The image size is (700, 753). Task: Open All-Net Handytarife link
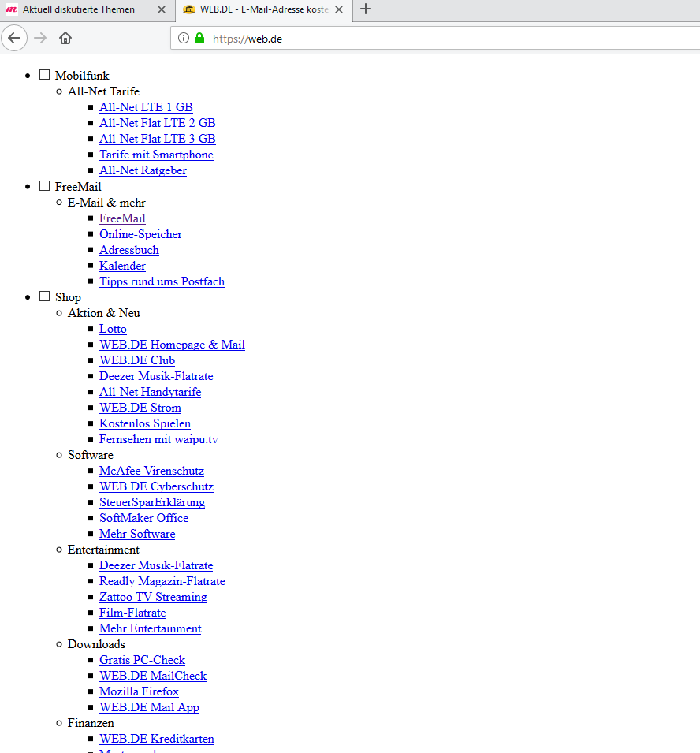(x=151, y=393)
